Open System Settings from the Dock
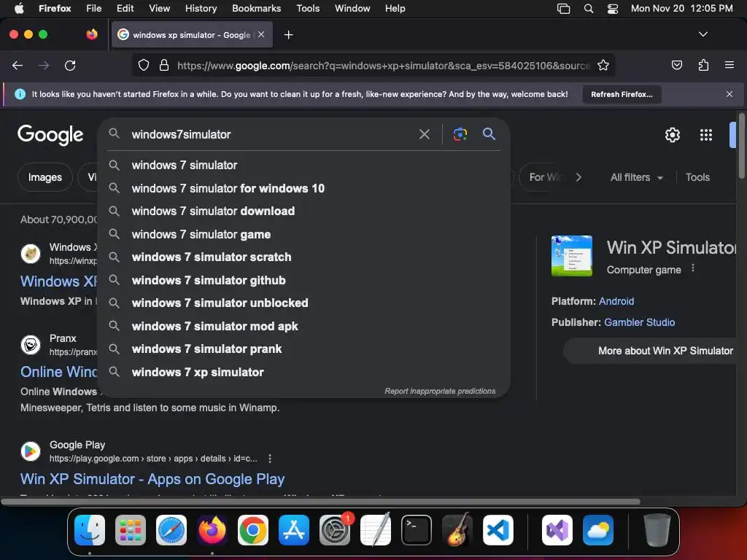 click(x=334, y=530)
